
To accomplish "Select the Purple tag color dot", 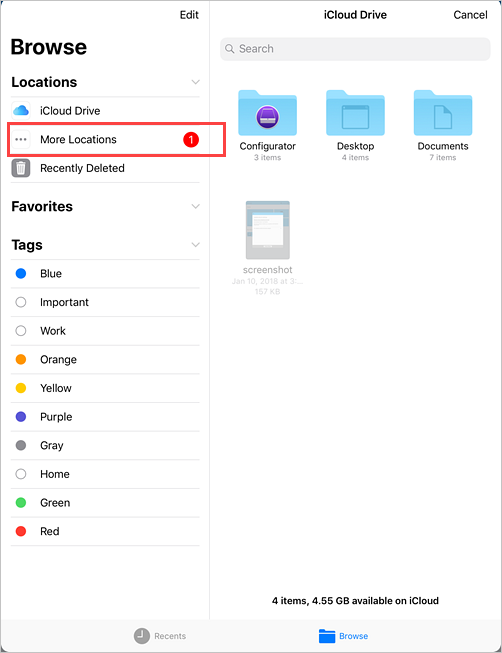I will pyautogui.click(x=21, y=417).
